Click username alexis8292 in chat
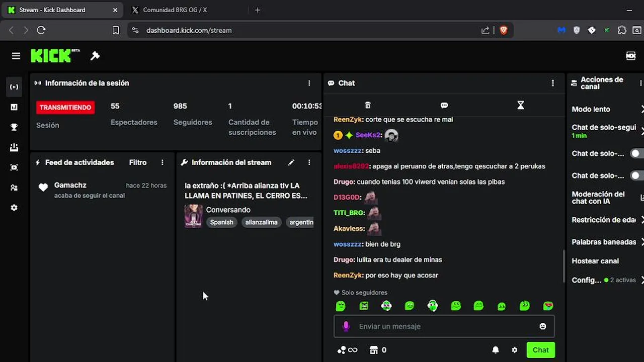The image size is (644, 362). 352,166
